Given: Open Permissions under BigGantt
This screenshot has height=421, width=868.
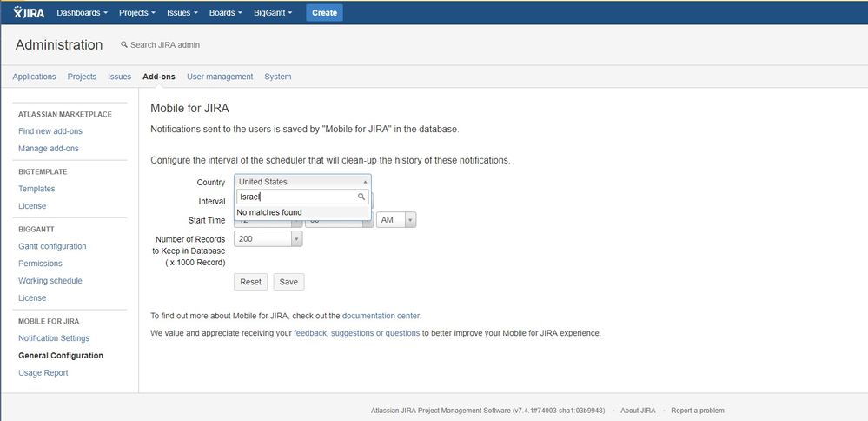Looking at the screenshot, I should [x=41, y=264].
